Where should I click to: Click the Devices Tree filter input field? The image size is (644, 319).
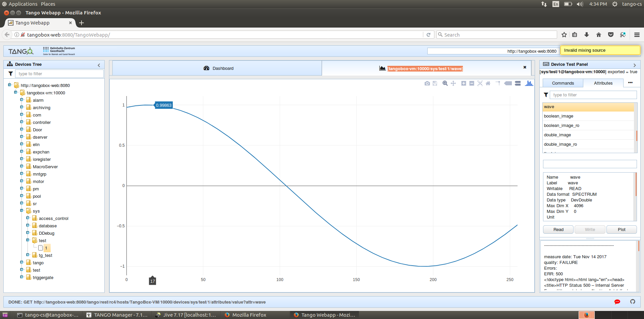[59, 74]
